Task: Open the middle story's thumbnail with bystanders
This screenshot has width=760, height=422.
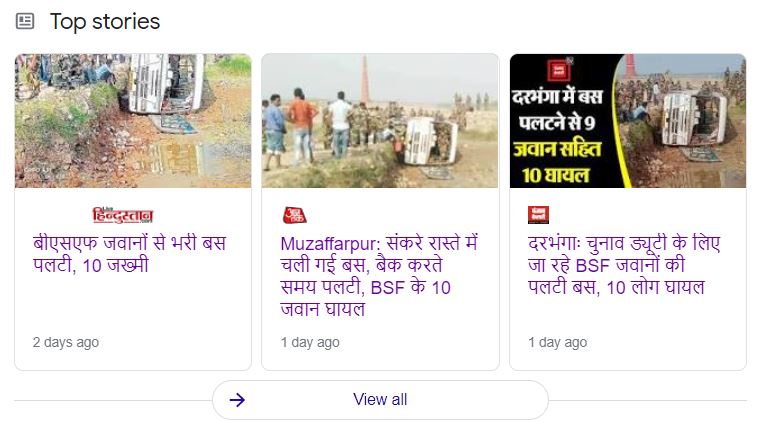Action: (380, 121)
